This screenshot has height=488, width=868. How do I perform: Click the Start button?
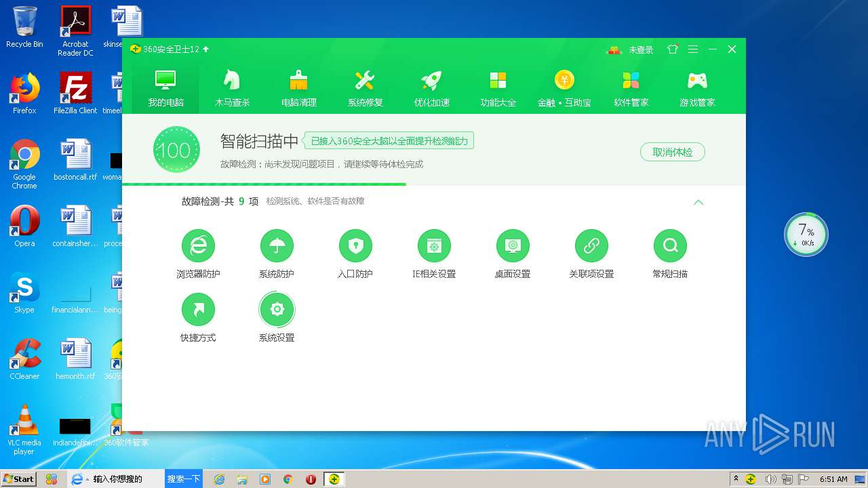(x=18, y=479)
